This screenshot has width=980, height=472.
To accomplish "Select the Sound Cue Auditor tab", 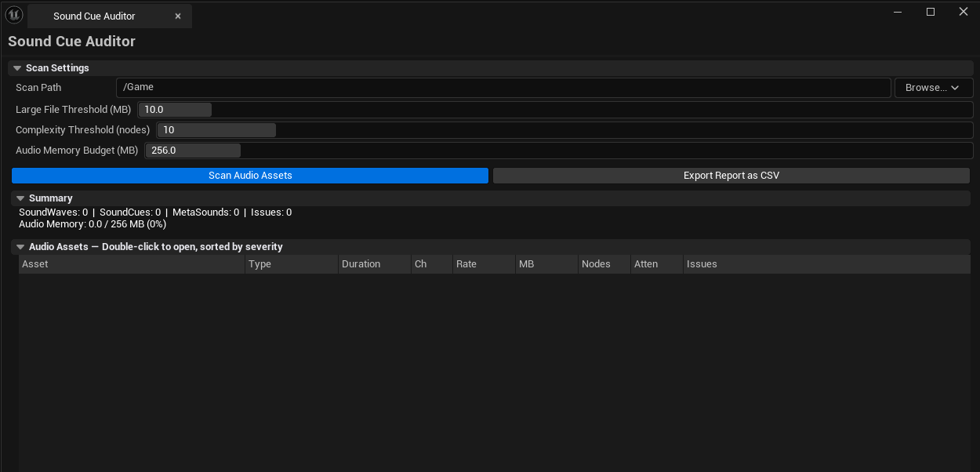I will (109, 16).
